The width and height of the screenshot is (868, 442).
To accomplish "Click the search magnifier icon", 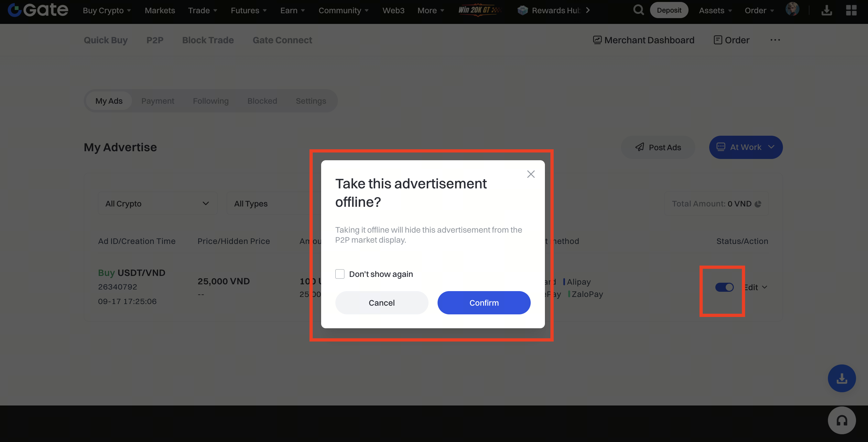I will (x=638, y=10).
